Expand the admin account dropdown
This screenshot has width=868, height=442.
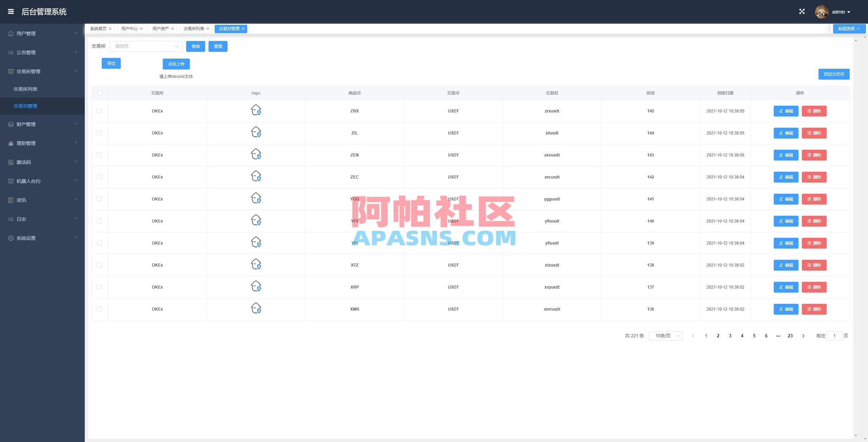click(x=841, y=12)
